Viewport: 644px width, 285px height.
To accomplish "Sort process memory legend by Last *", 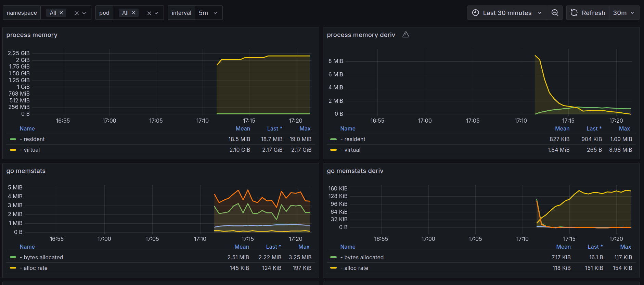I will tap(274, 128).
